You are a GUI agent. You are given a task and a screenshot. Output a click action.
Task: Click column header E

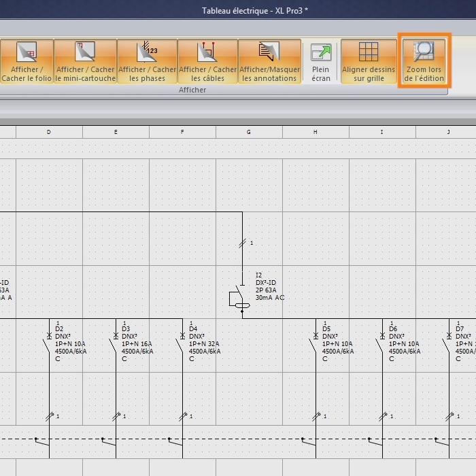point(116,132)
